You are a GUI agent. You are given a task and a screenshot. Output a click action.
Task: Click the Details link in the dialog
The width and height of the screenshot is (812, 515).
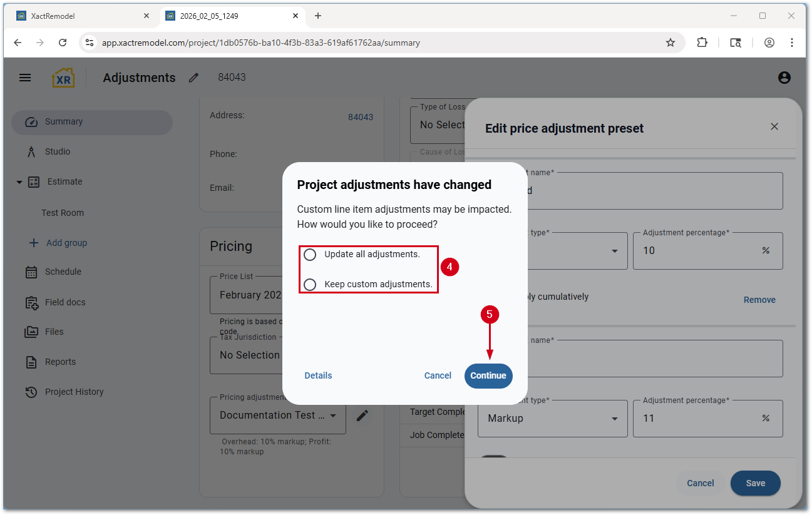point(318,375)
